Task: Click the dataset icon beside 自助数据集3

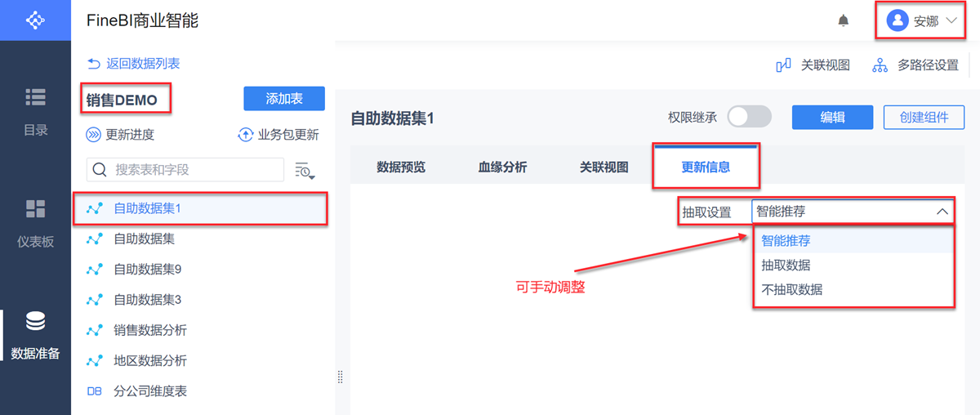Action: click(95, 300)
